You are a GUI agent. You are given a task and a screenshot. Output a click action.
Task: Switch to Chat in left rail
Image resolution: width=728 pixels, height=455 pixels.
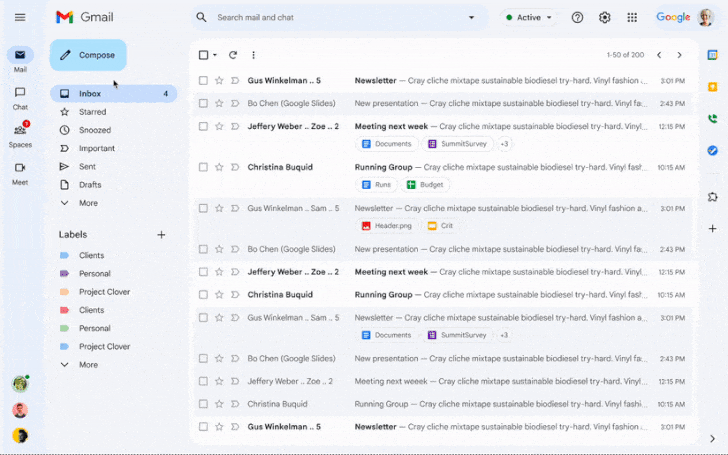pos(20,97)
